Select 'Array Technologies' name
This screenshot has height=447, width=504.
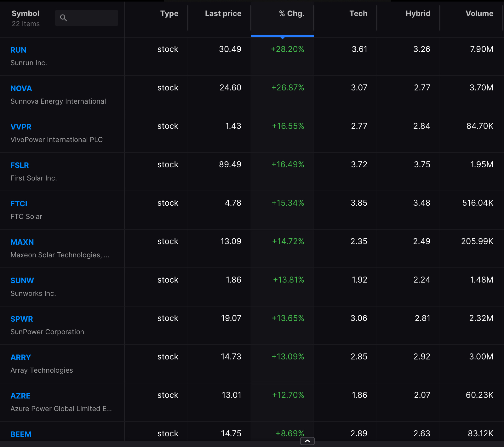[x=42, y=370]
